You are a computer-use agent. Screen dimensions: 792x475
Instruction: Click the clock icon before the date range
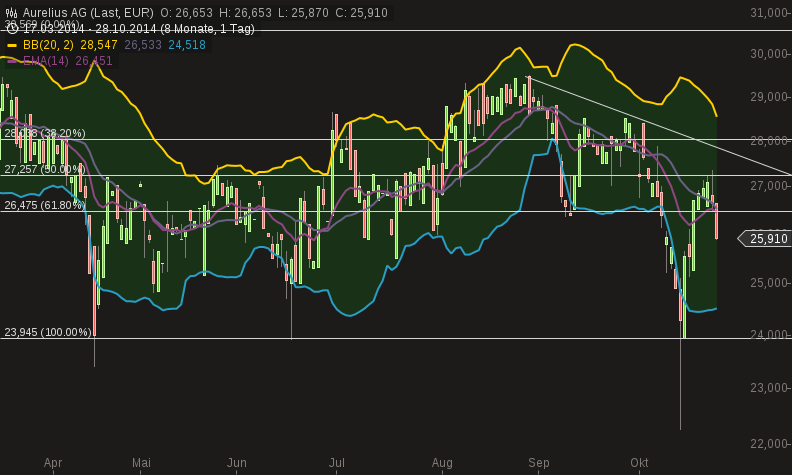coord(11,29)
